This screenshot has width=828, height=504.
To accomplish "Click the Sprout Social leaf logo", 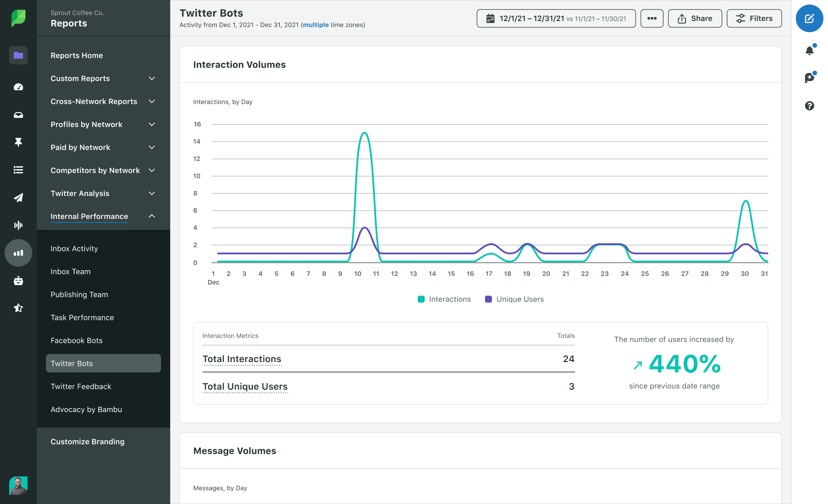I will click(x=18, y=18).
